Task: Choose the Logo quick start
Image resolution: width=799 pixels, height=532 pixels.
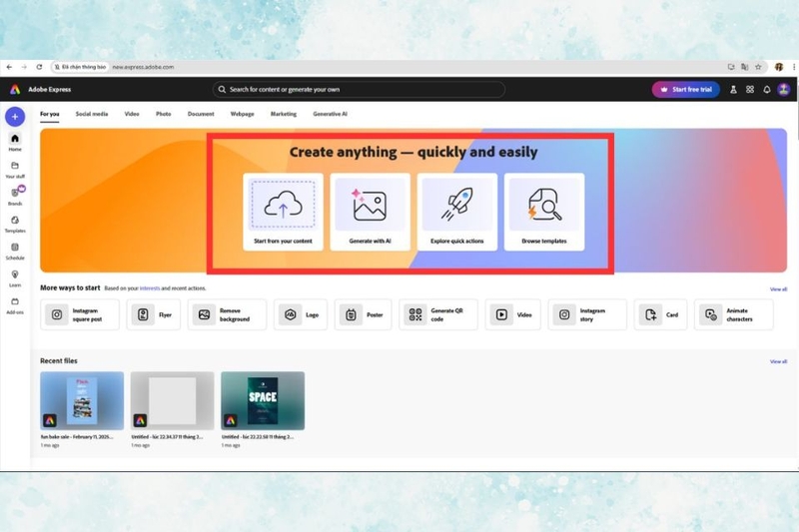Action: (x=301, y=314)
